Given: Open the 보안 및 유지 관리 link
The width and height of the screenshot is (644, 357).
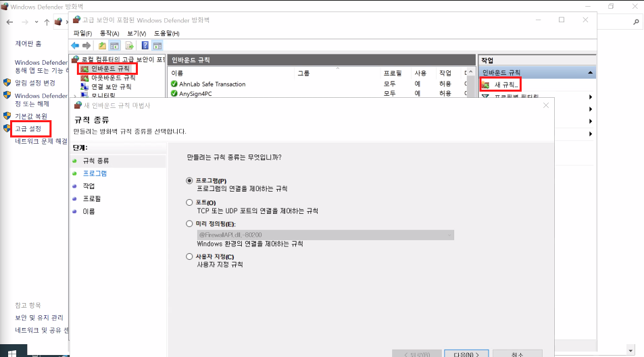Looking at the screenshot, I should coord(39,317).
